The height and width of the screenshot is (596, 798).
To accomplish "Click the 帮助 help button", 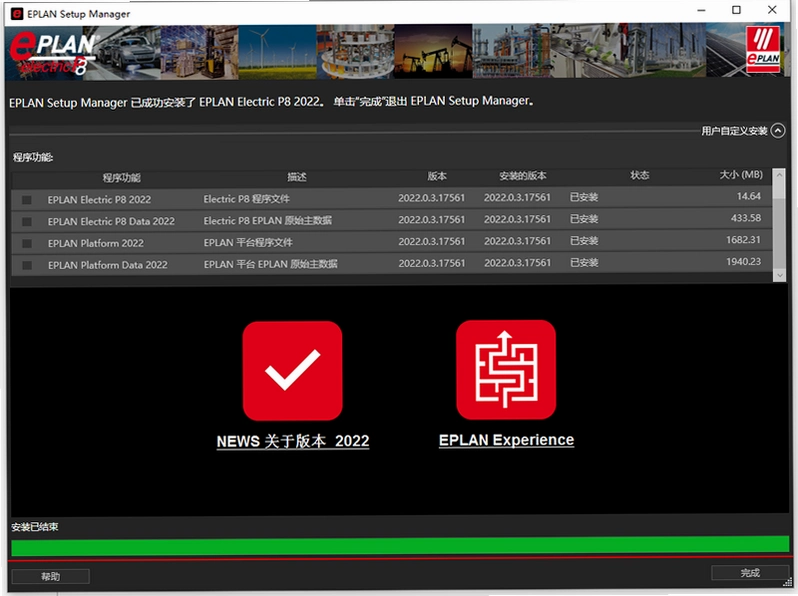I will coord(50,576).
